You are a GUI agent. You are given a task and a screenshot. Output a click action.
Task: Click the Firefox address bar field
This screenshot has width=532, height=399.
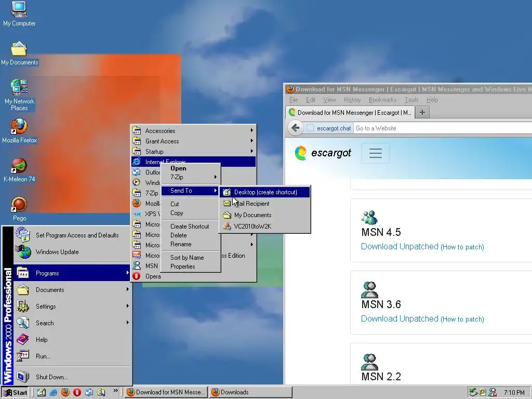click(443, 128)
